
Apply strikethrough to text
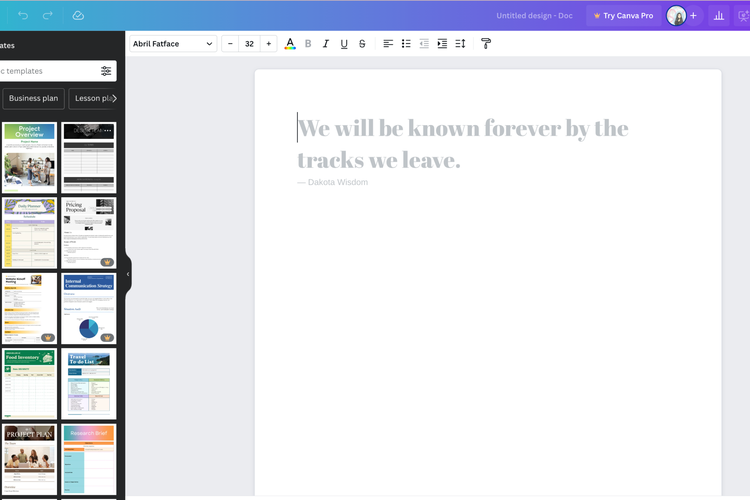(x=362, y=44)
